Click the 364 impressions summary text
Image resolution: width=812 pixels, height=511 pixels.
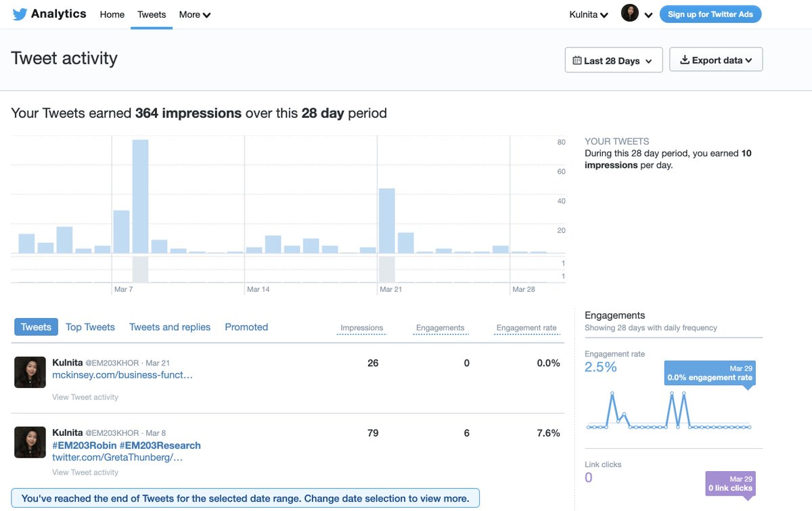tap(188, 113)
